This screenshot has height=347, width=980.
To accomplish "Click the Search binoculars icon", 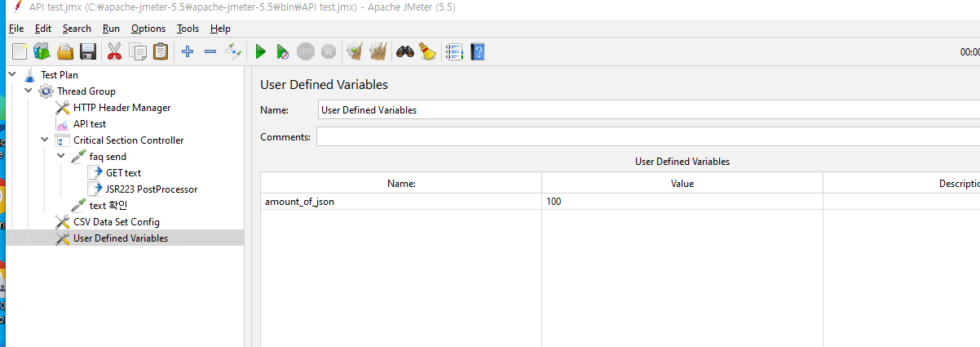I will click(405, 52).
